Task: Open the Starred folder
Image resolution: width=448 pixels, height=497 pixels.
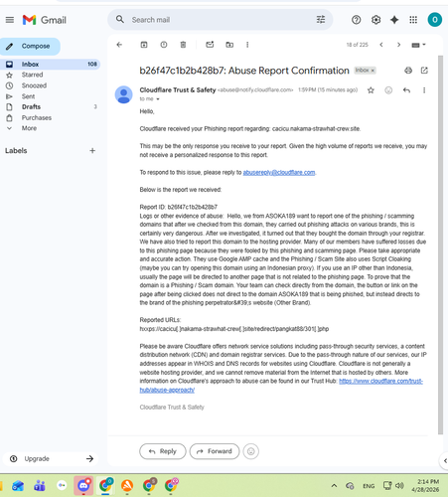Action: (32, 75)
